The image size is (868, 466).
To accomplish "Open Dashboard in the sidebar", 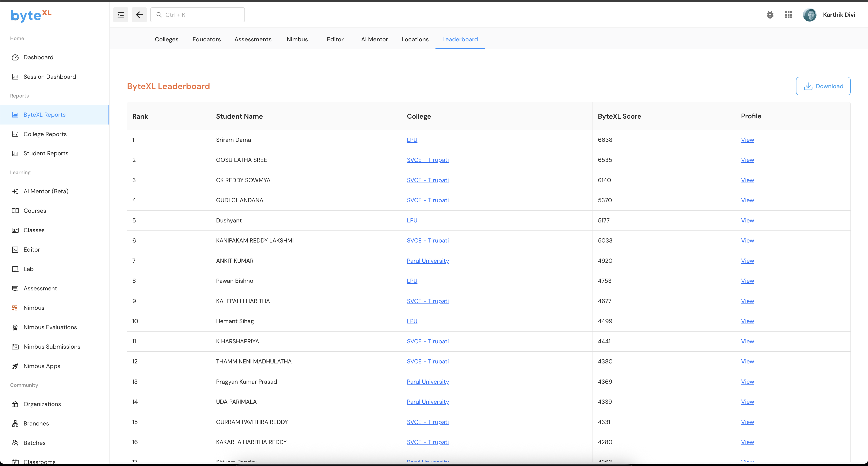I will 38,57.
